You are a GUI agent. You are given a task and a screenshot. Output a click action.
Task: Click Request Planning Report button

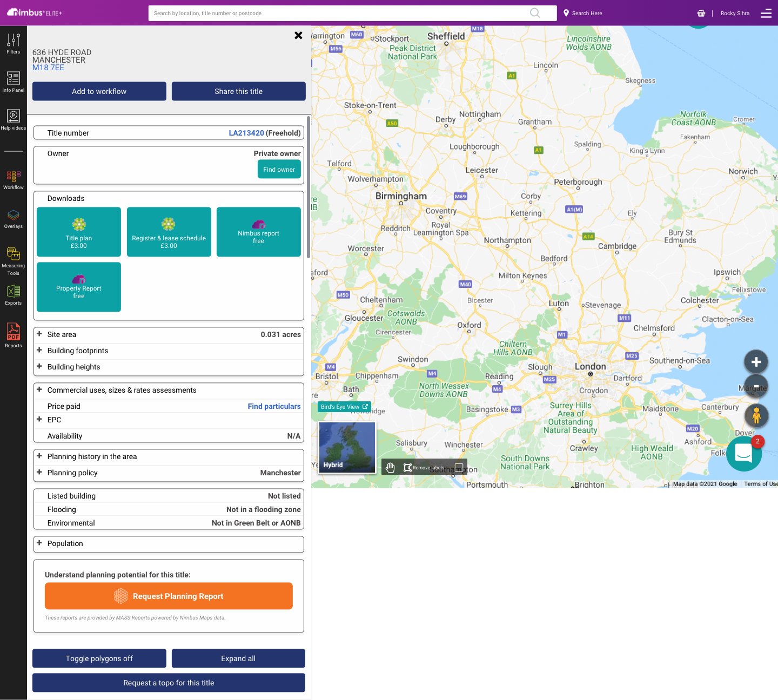[169, 596]
